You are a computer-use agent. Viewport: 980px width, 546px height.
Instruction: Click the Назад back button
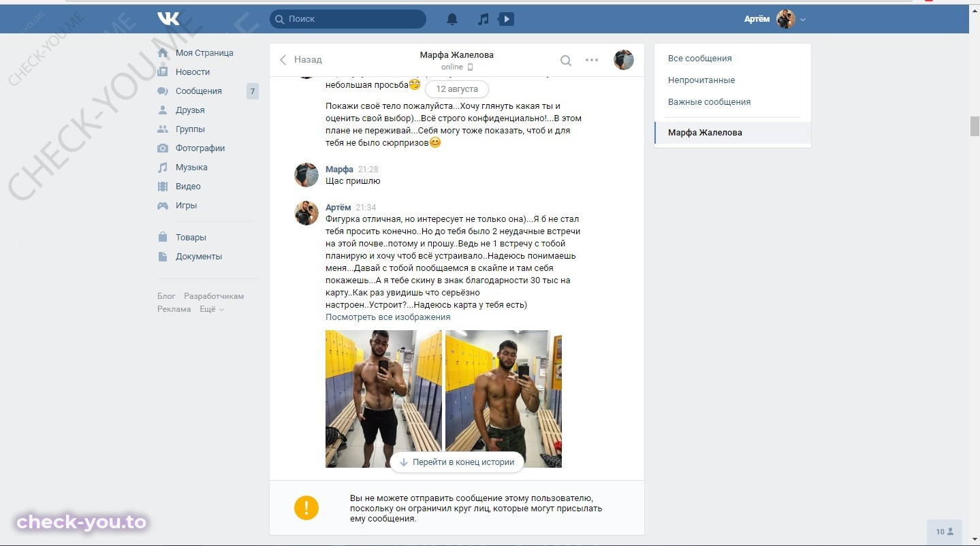coord(300,60)
